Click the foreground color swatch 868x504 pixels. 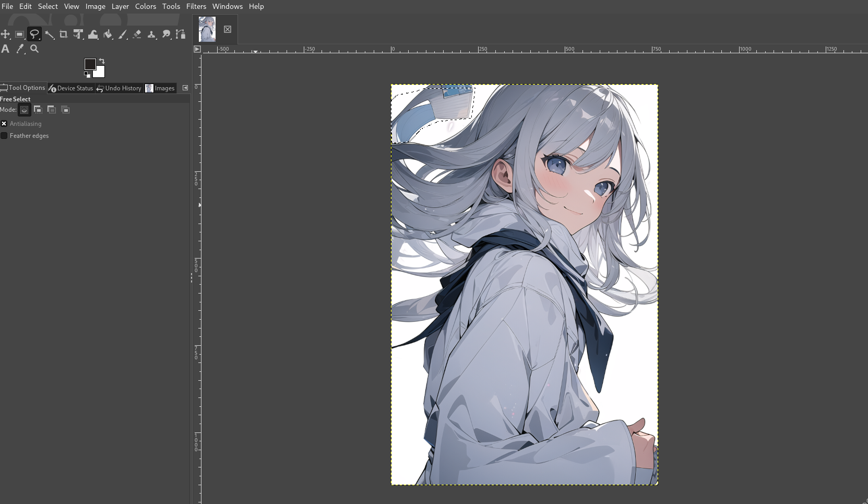click(90, 64)
